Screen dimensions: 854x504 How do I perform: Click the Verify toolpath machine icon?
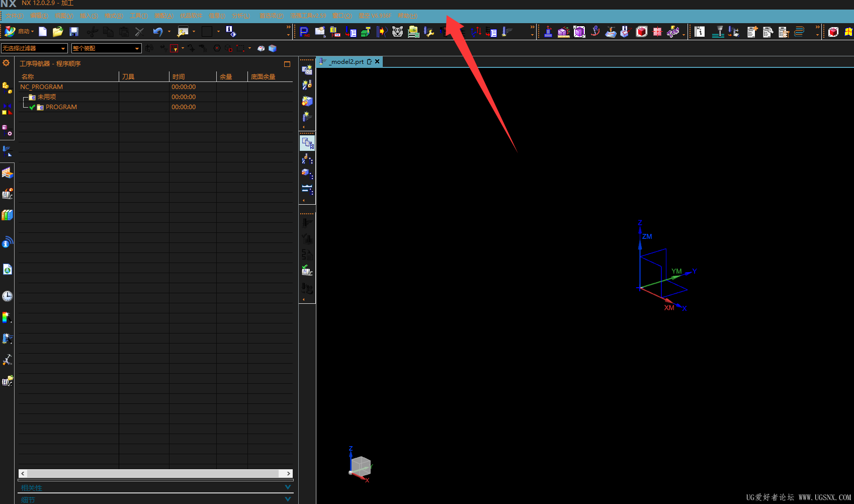click(x=307, y=270)
